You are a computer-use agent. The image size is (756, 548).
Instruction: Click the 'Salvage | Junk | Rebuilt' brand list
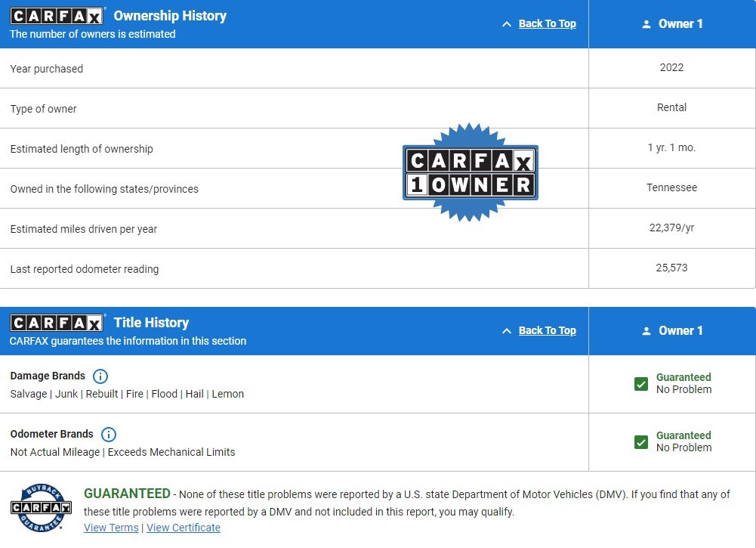pyautogui.click(x=127, y=394)
